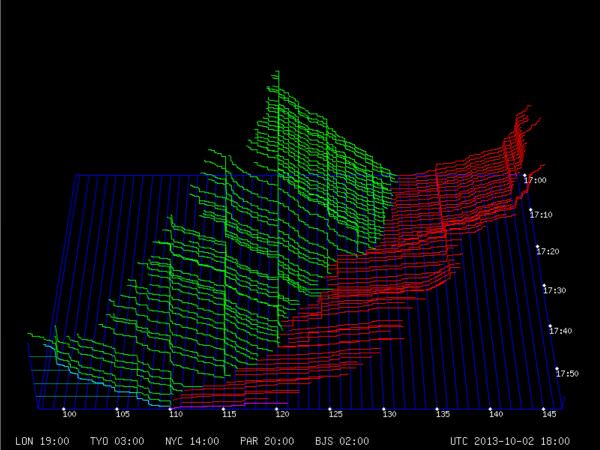Click the 17:10 time axis marker
The height and width of the screenshot is (450, 600).
(541, 215)
